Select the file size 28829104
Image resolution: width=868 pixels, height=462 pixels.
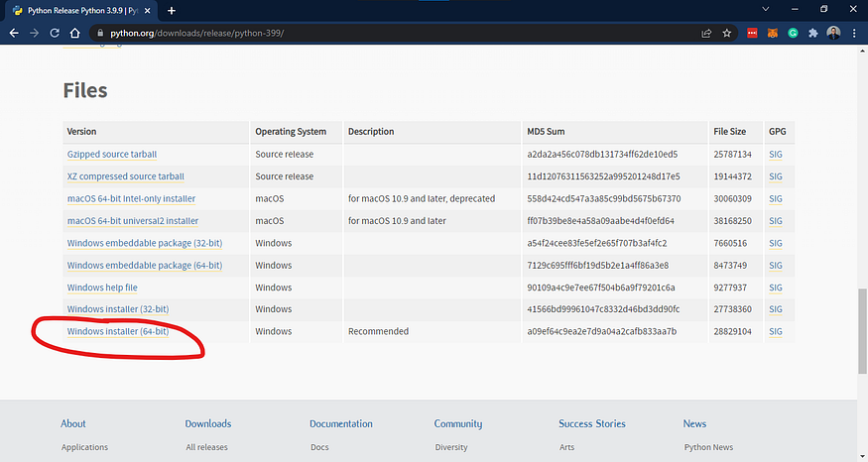pyautogui.click(x=732, y=331)
